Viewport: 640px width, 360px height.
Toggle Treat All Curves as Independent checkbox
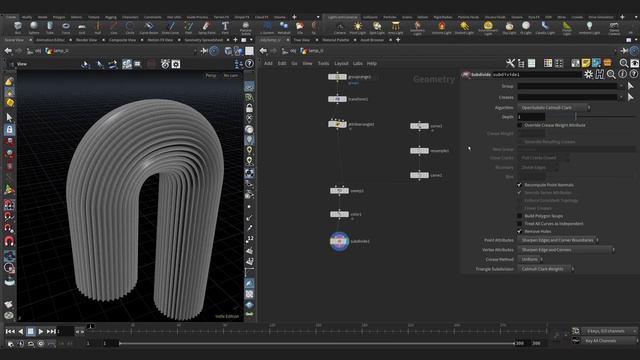point(520,224)
